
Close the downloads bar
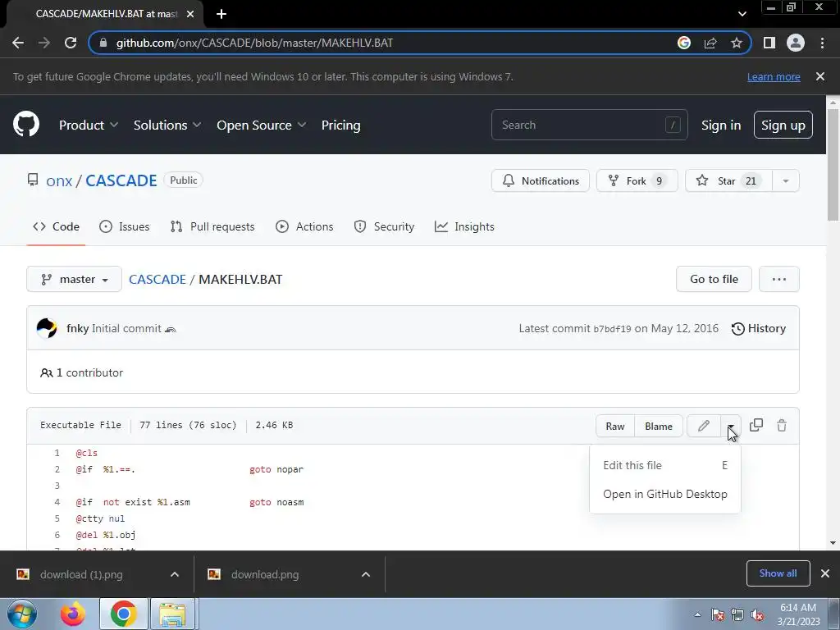point(825,573)
